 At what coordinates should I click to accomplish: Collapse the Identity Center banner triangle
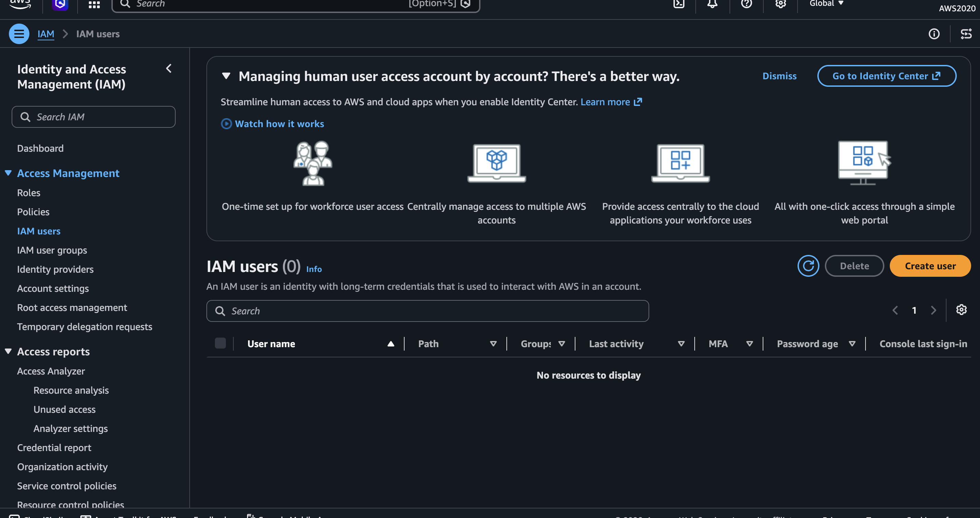pos(226,76)
